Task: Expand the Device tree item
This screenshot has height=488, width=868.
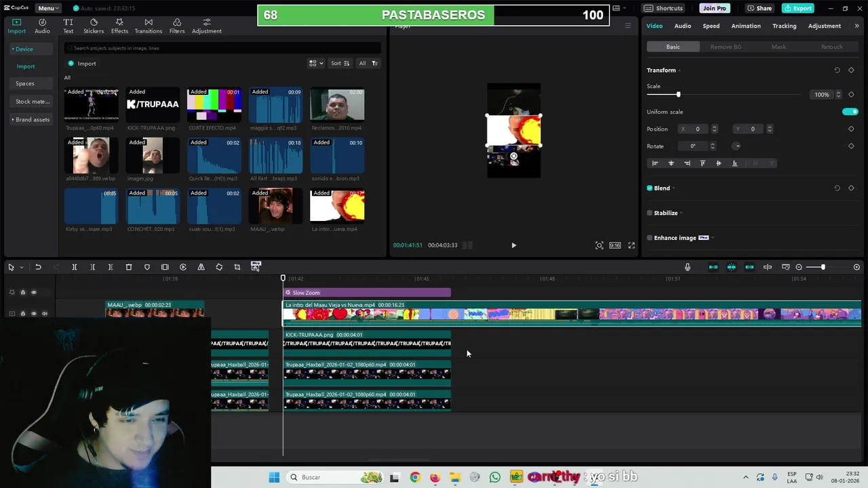Action: pos(13,49)
